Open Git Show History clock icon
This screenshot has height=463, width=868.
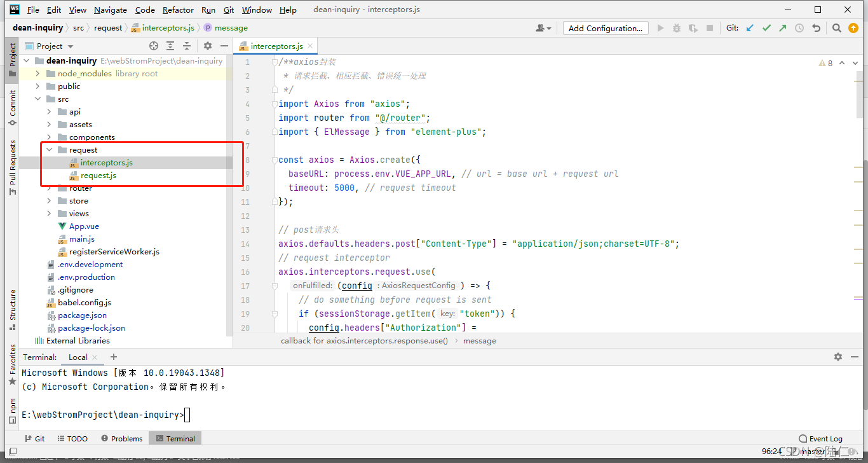click(799, 28)
